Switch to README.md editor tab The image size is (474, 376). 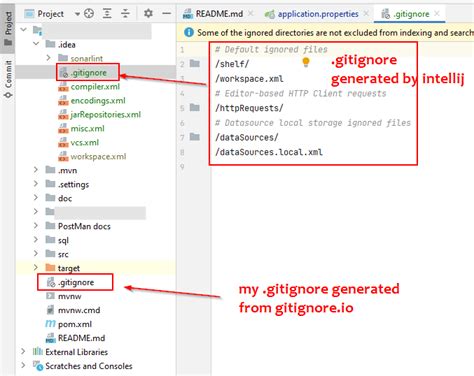219,14
